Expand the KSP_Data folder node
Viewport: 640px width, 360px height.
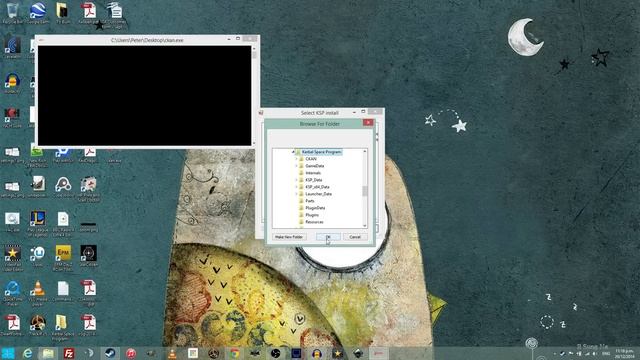pyautogui.click(x=297, y=180)
